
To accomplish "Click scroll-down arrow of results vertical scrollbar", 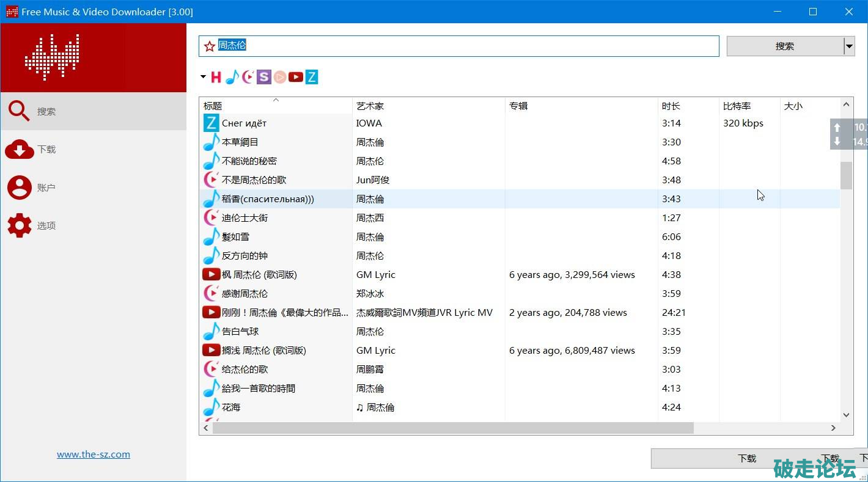I will tap(846, 415).
